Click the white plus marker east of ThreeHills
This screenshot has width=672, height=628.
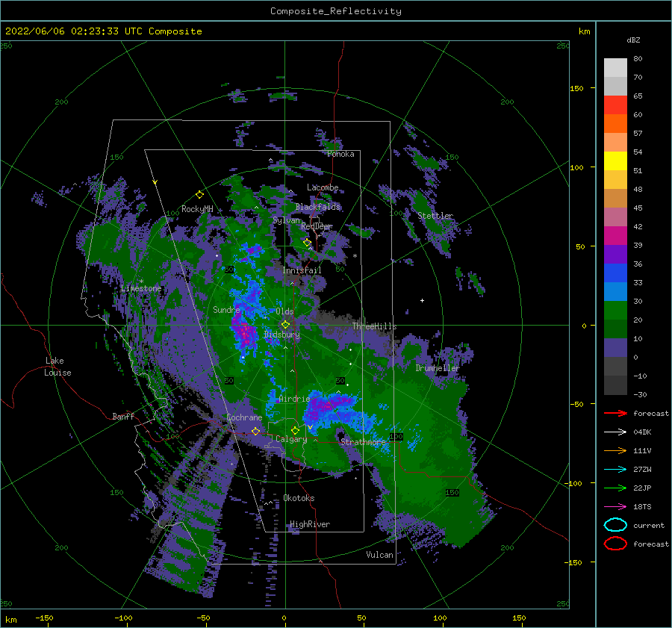point(422,300)
